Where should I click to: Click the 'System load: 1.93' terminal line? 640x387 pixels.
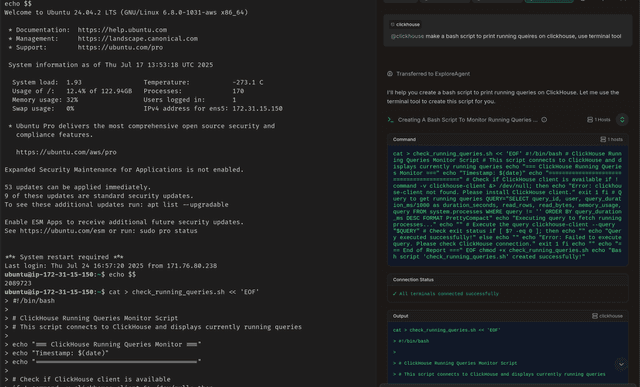coord(47,82)
